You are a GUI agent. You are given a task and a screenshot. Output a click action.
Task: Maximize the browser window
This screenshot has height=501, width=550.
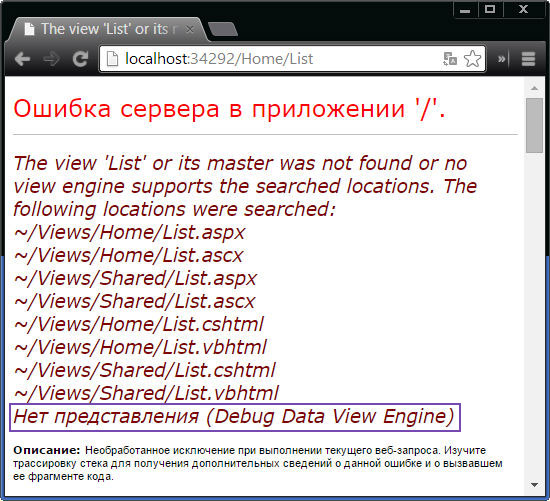[490, 10]
